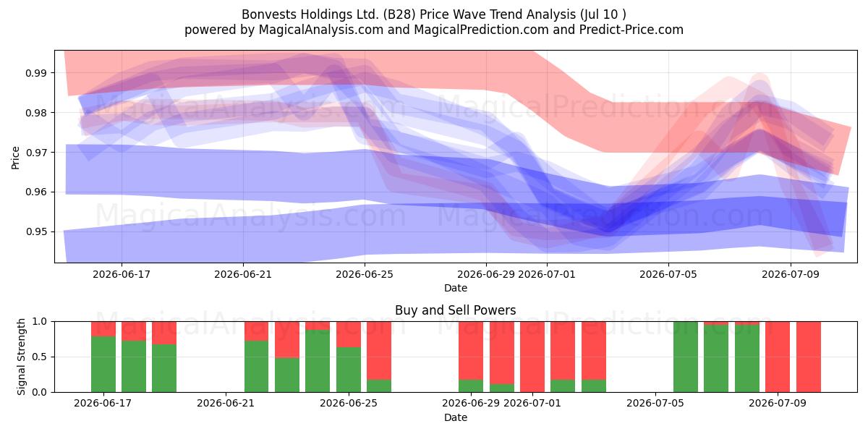Click the 2026-07-09 date tick under the price chart
Screen dimensions: 868x434
tap(790, 274)
